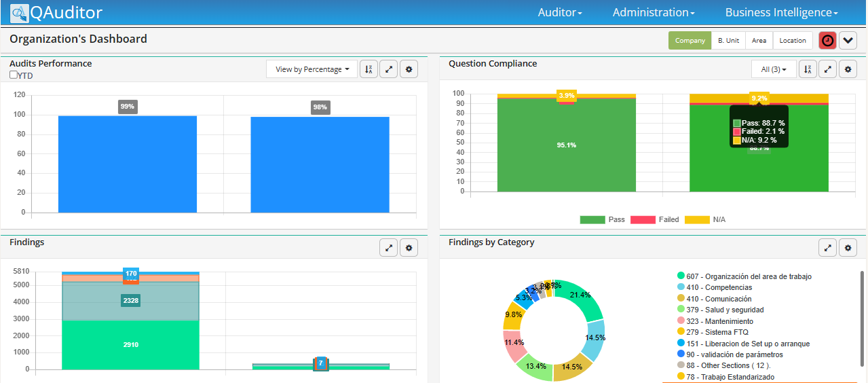Select legend item 78 - Trabajo Estandarizado
868x383 pixels.
[725, 377]
